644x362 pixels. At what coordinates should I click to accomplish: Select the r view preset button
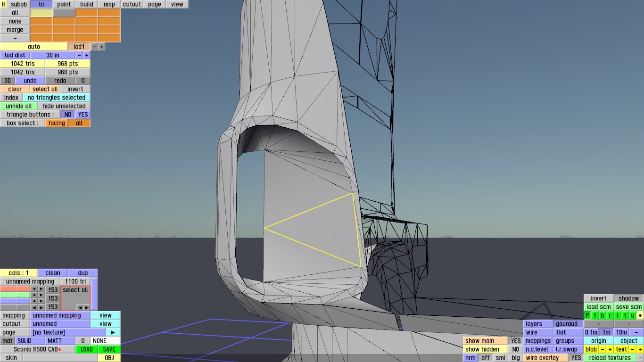[x=610, y=315]
